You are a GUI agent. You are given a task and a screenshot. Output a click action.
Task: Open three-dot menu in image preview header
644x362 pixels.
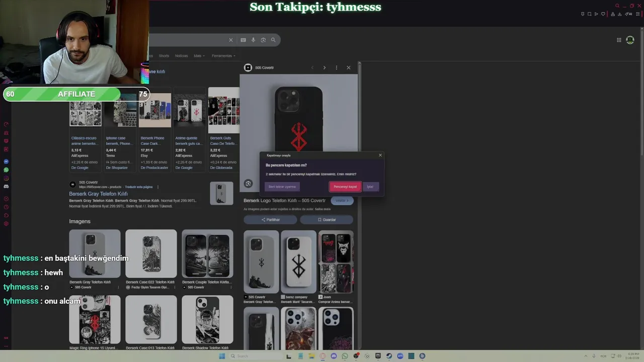[x=337, y=68]
